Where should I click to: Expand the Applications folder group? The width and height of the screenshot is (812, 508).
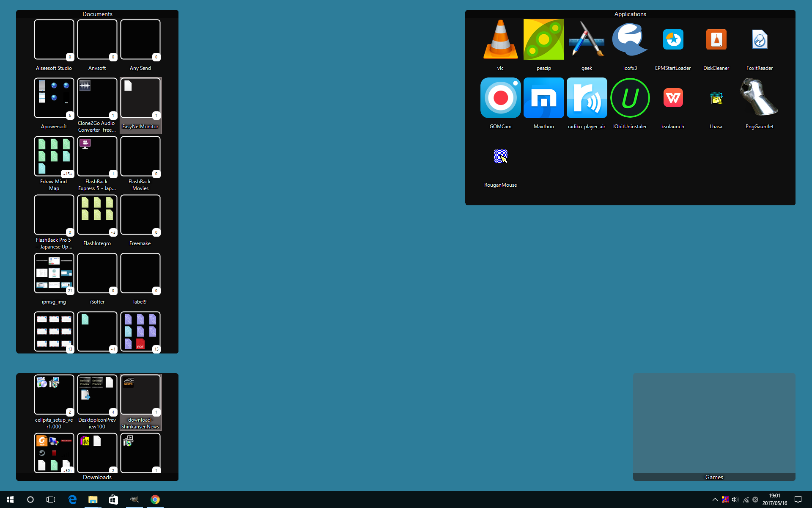coord(630,14)
